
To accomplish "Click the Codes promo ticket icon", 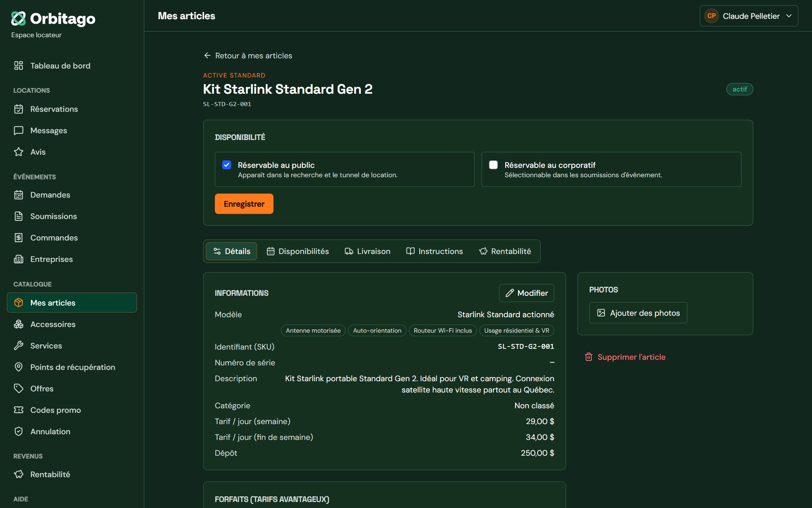I will [x=18, y=410].
